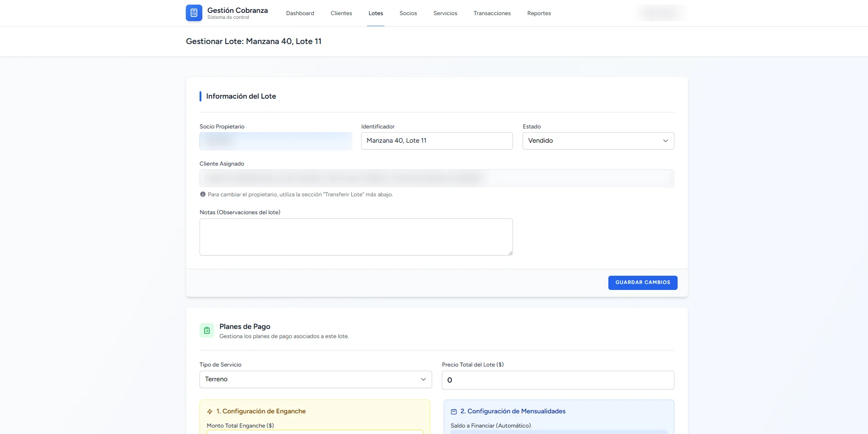Navigate to the Socios page
868x434 pixels.
tap(408, 13)
